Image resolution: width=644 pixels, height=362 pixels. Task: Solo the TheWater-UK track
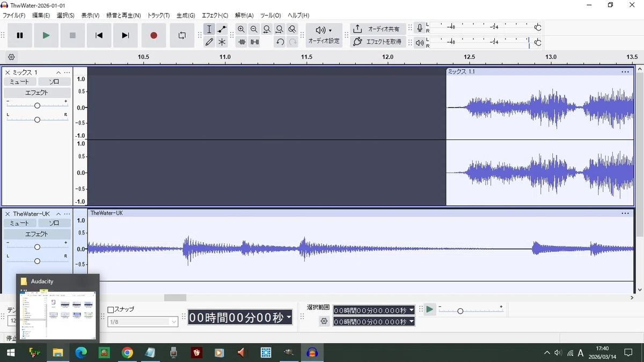[x=54, y=223]
